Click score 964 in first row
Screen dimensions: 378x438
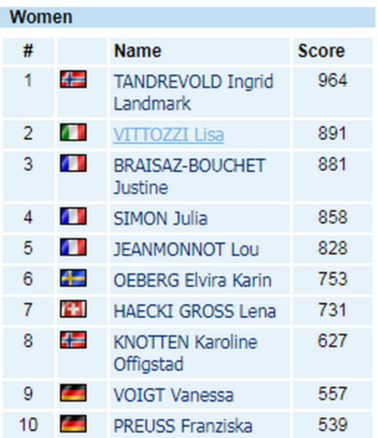click(x=332, y=80)
